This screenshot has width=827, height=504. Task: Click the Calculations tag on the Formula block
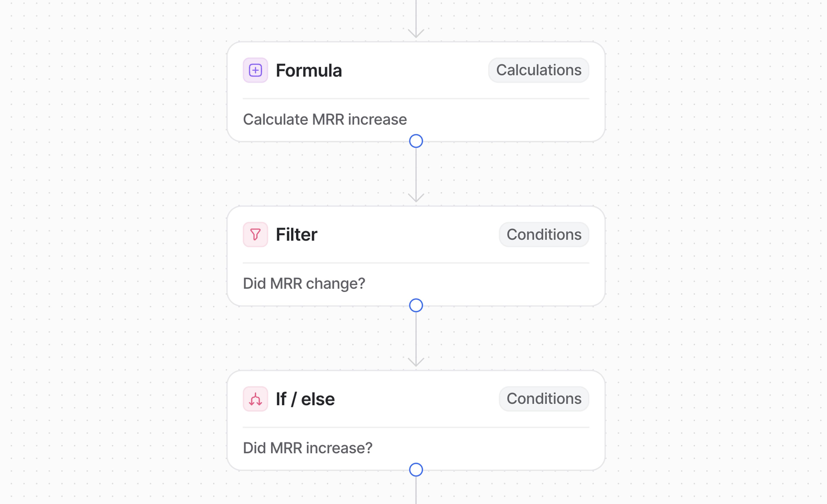(x=538, y=70)
